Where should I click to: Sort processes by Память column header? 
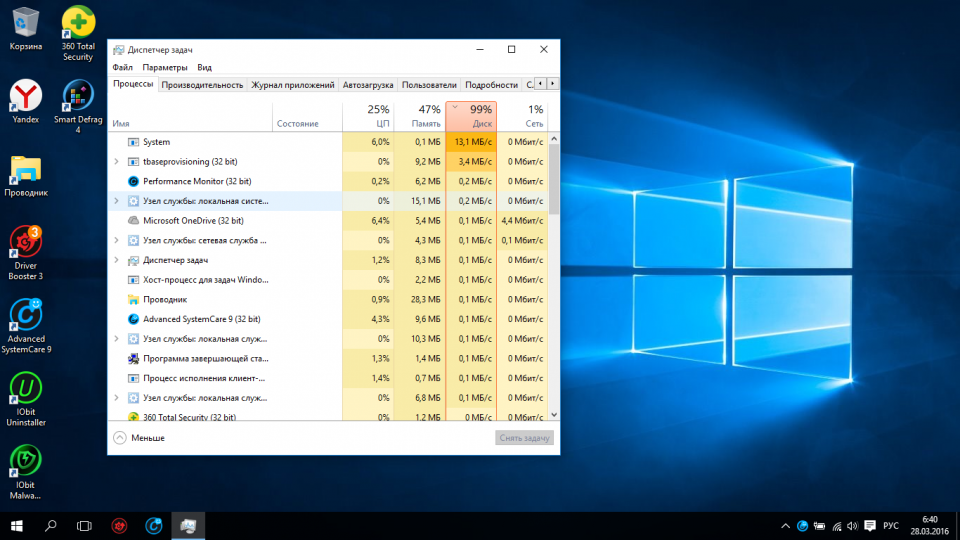(x=419, y=116)
